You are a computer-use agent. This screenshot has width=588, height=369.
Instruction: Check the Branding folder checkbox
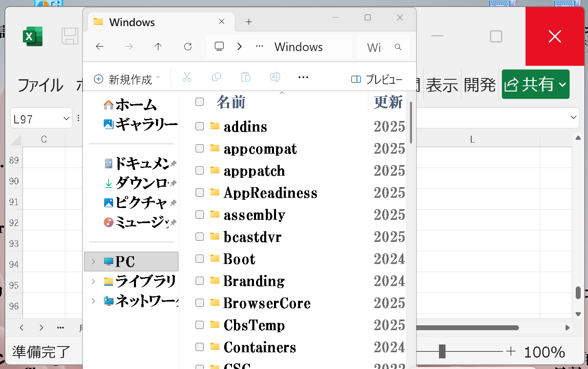200,281
